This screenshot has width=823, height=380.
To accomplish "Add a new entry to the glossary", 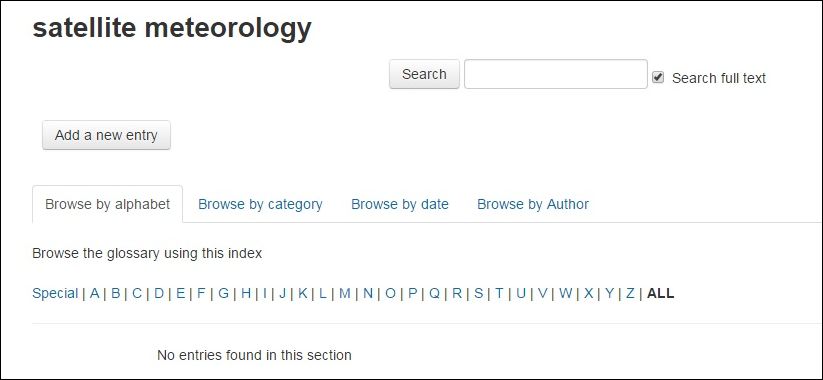I will click(x=107, y=135).
